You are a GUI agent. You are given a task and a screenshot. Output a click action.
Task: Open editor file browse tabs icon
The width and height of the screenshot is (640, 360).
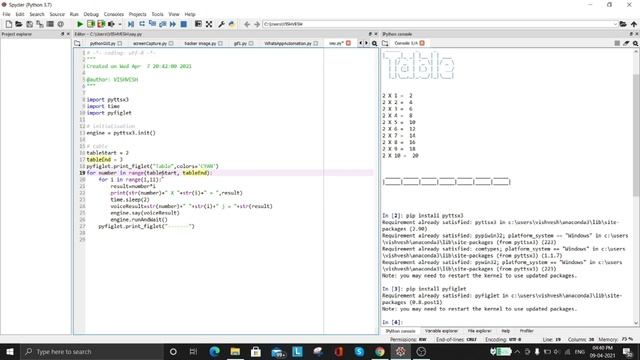pos(77,43)
